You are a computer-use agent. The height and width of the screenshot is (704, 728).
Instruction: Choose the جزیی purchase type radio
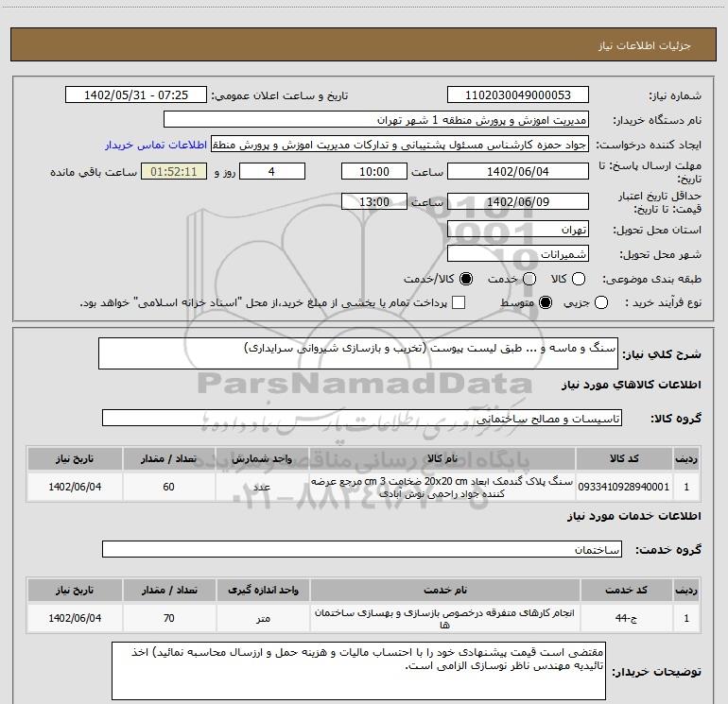click(x=601, y=303)
